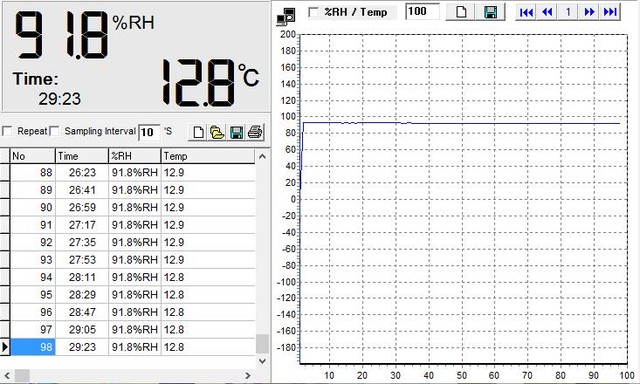Go to the next graph page

click(589, 12)
